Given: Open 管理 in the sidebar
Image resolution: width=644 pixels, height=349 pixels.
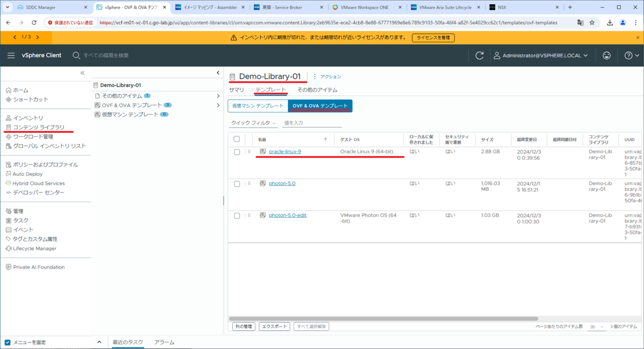Looking at the screenshot, I should click(x=14, y=211).
